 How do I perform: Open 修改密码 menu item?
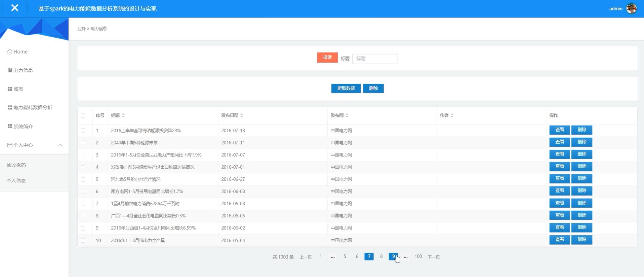pyautogui.click(x=16, y=165)
